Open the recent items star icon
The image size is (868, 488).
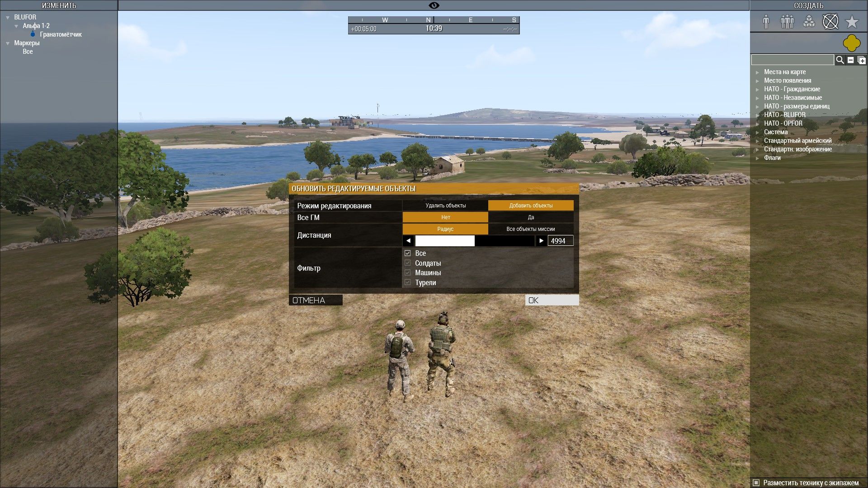point(852,21)
